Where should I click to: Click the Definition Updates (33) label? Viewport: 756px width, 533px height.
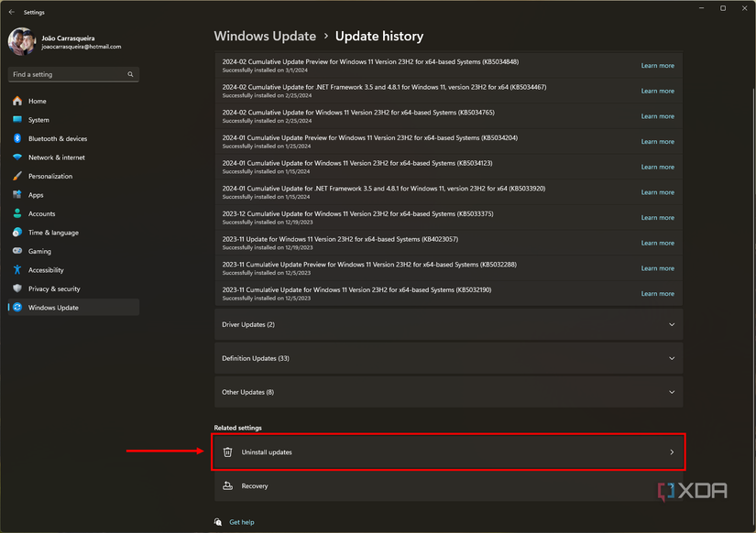coord(255,359)
